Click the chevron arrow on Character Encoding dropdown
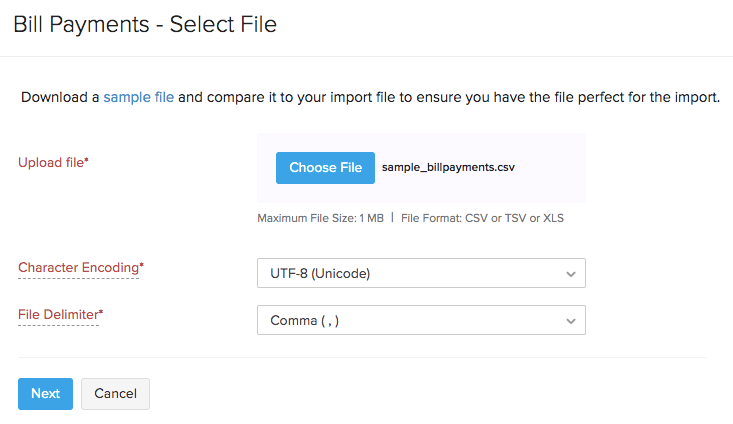733x424 pixels. (x=571, y=273)
